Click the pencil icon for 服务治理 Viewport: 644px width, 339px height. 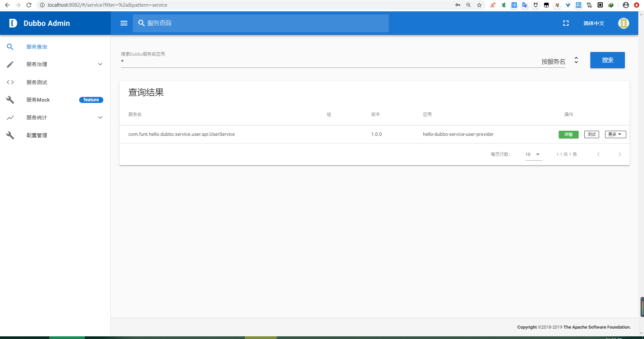[x=10, y=64]
